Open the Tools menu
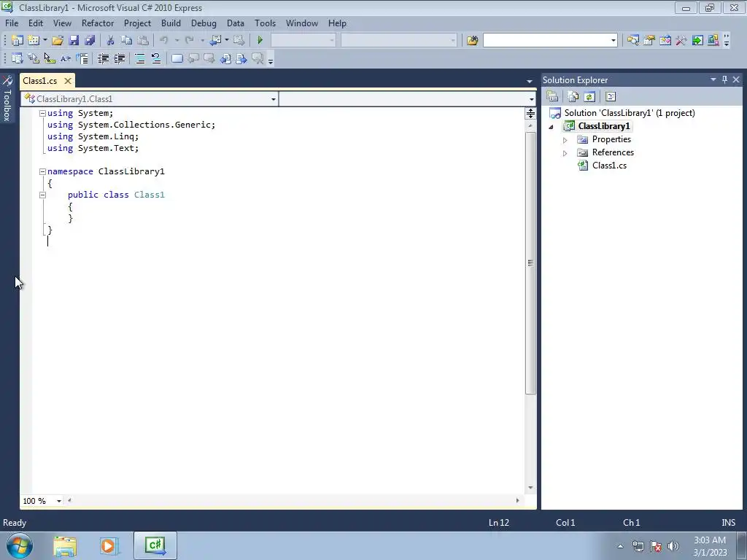The height and width of the screenshot is (560, 747). tap(265, 23)
